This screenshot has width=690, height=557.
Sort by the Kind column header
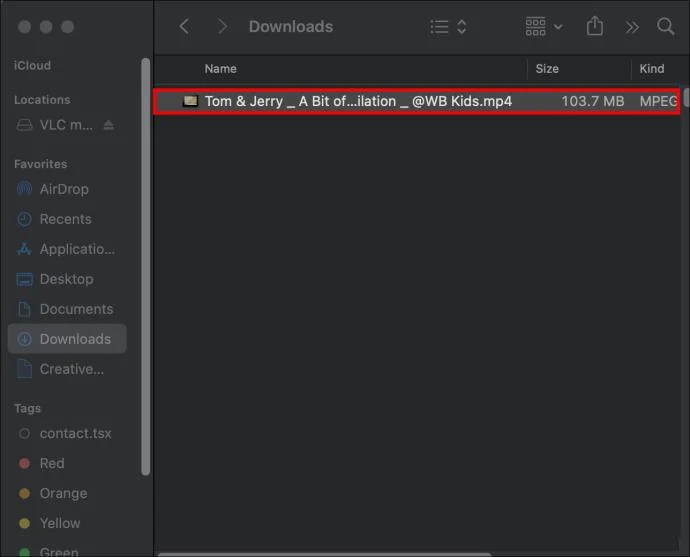tap(652, 69)
